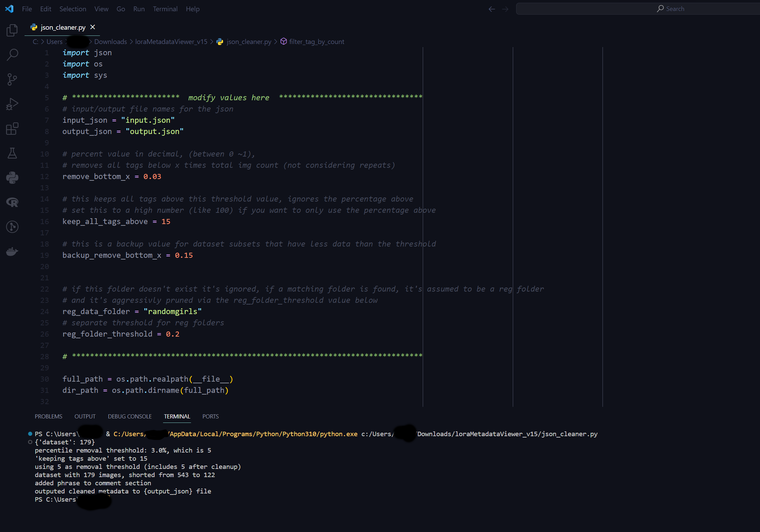Place cursor on line 12 remove_bottom_x
The image size is (760, 532).
point(96,177)
